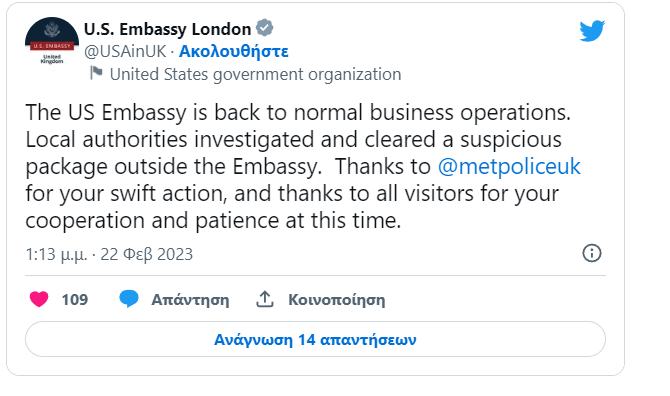This screenshot has width=670, height=396.
Task: Click the 109 likes count
Action: pos(75,299)
